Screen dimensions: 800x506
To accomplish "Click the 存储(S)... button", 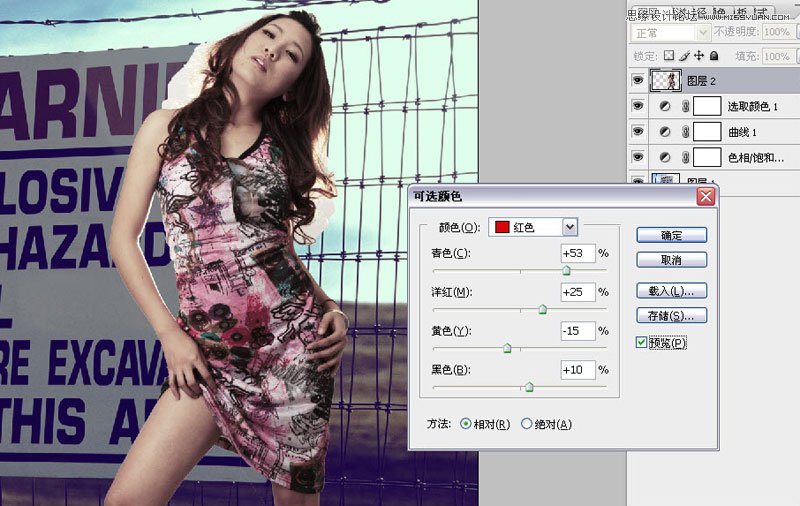I will pyautogui.click(x=671, y=316).
